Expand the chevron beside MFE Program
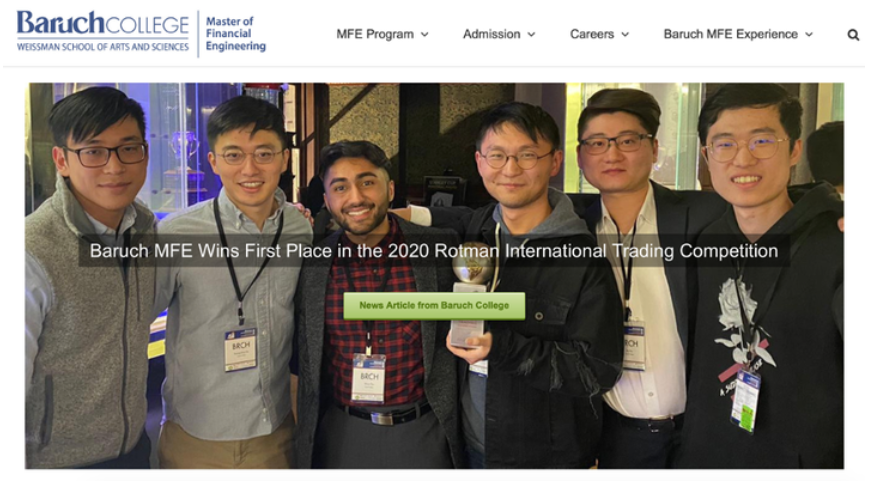The image size is (869, 484). point(425,34)
